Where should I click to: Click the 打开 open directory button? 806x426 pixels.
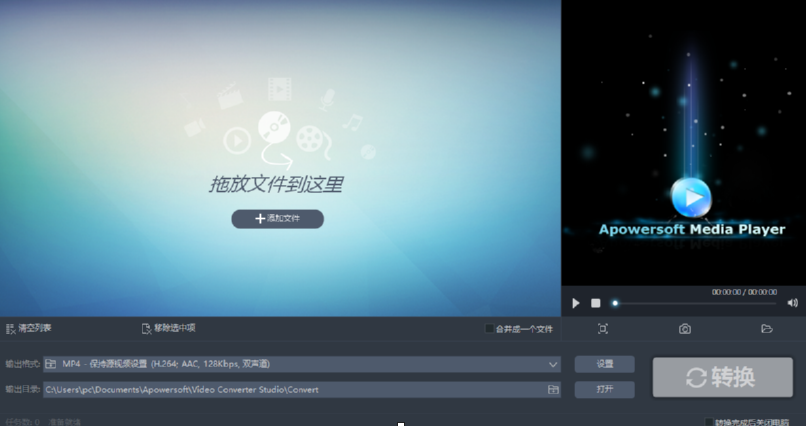pyautogui.click(x=604, y=390)
